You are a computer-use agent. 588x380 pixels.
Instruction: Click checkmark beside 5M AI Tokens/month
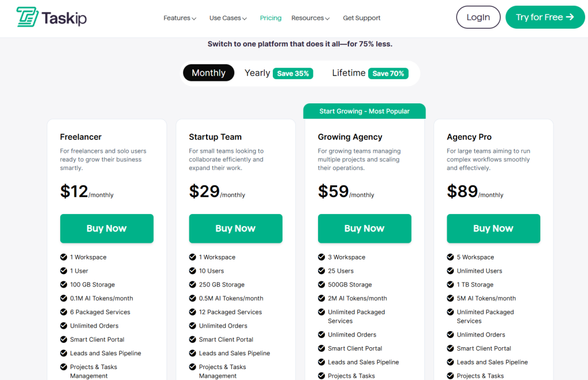pyautogui.click(x=451, y=298)
